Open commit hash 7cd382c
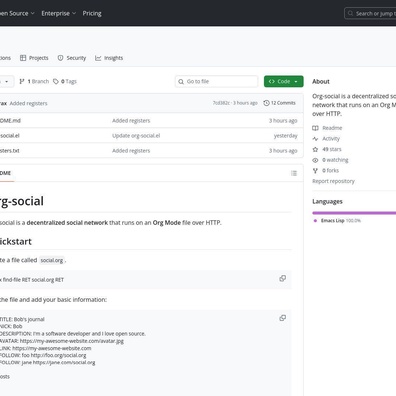 (x=221, y=103)
